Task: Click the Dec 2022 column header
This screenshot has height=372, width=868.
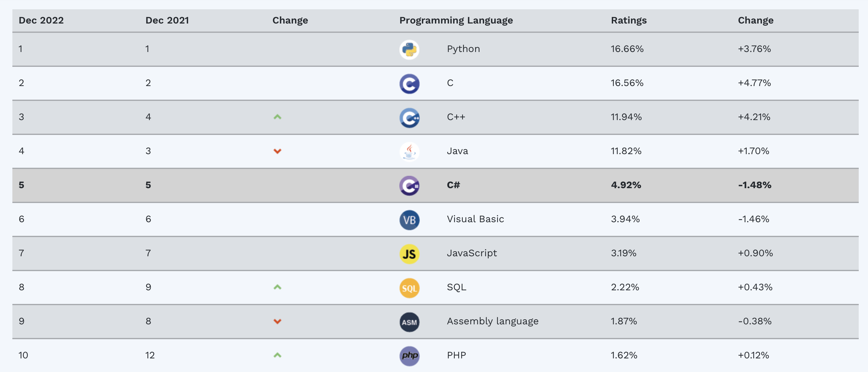Action: [41, 20]
